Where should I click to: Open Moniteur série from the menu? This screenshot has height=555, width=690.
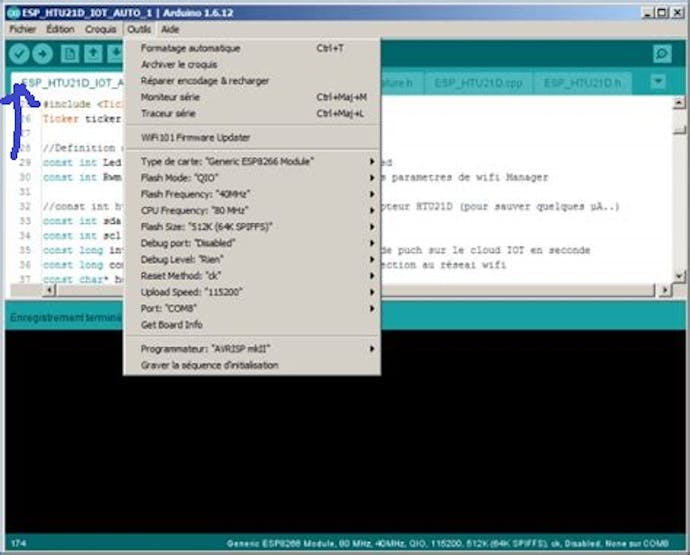(x=252, y=97)
